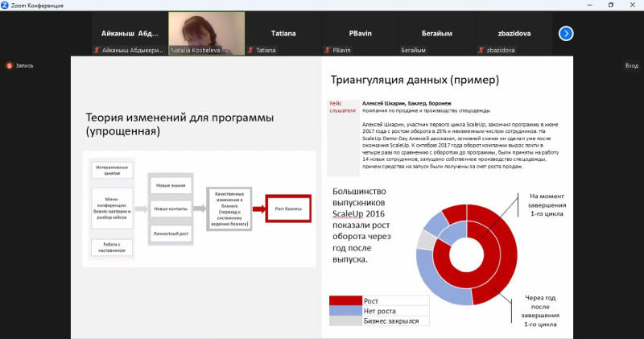Click the 'Новые знания' box in the diagram
The image size is (644, 339).
[x=170, y=185]
